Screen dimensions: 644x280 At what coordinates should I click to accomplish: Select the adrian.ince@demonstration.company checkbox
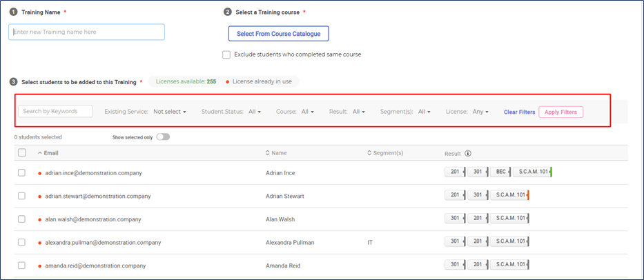[x=22, y=173]
